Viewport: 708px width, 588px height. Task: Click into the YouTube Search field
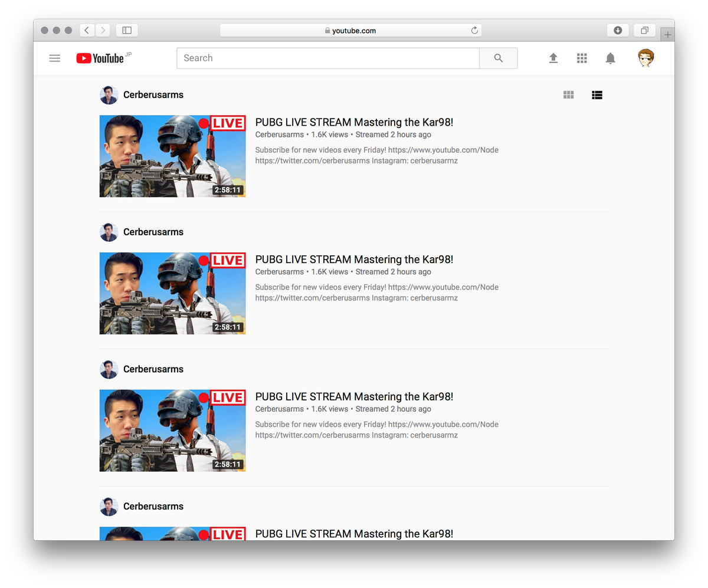328,58
